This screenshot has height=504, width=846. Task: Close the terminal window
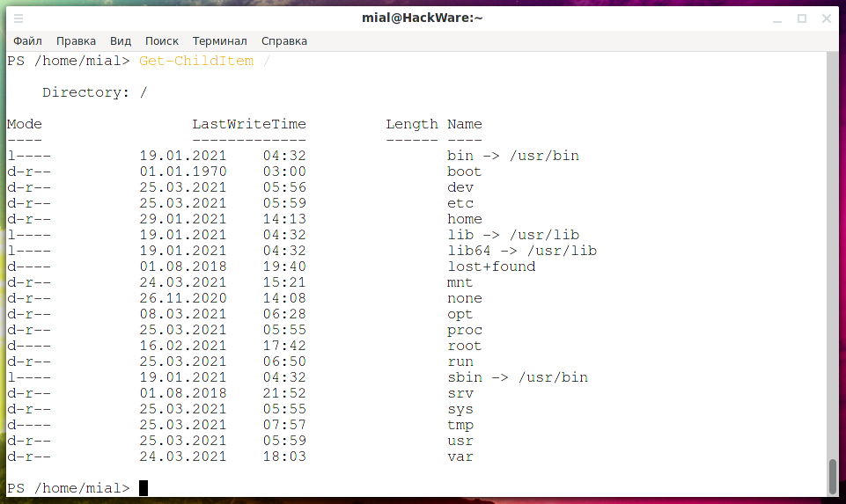pos(827,18)
